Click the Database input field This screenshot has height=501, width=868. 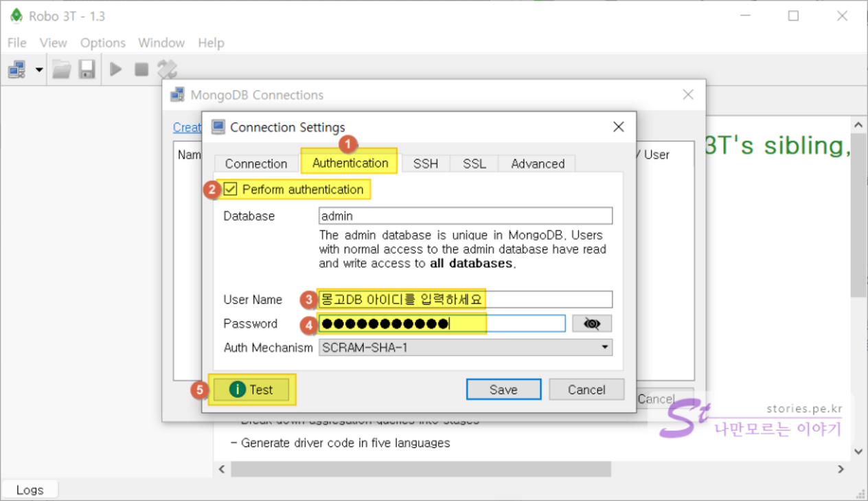point(465,216)
